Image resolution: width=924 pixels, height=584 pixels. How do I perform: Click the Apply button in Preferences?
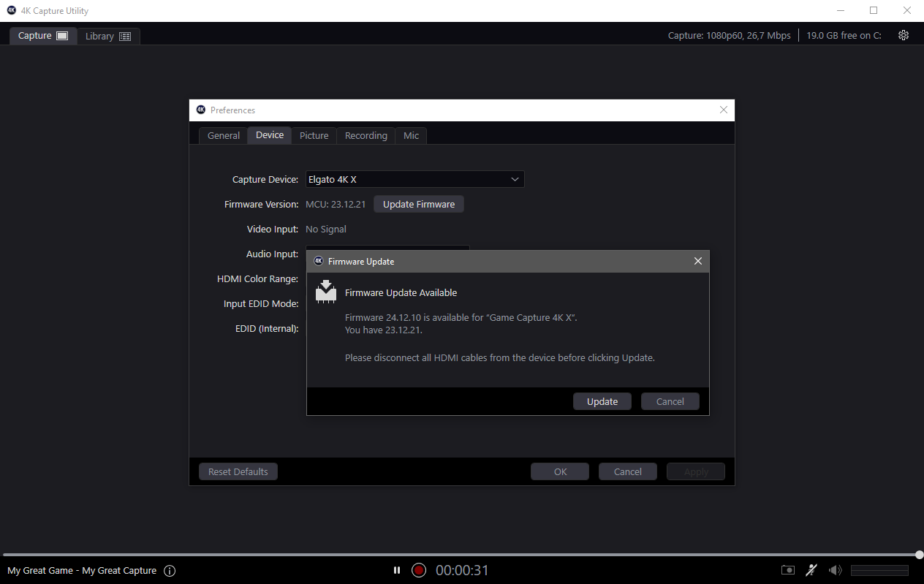pos(696,471)
